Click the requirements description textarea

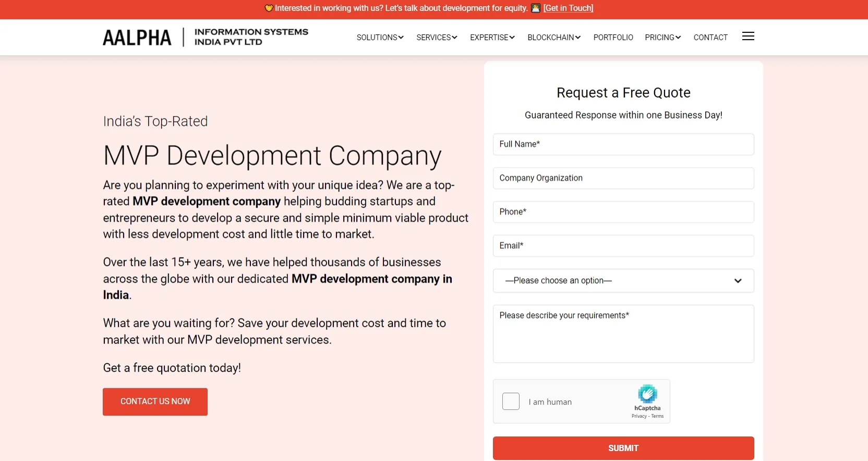coord(623,334)
